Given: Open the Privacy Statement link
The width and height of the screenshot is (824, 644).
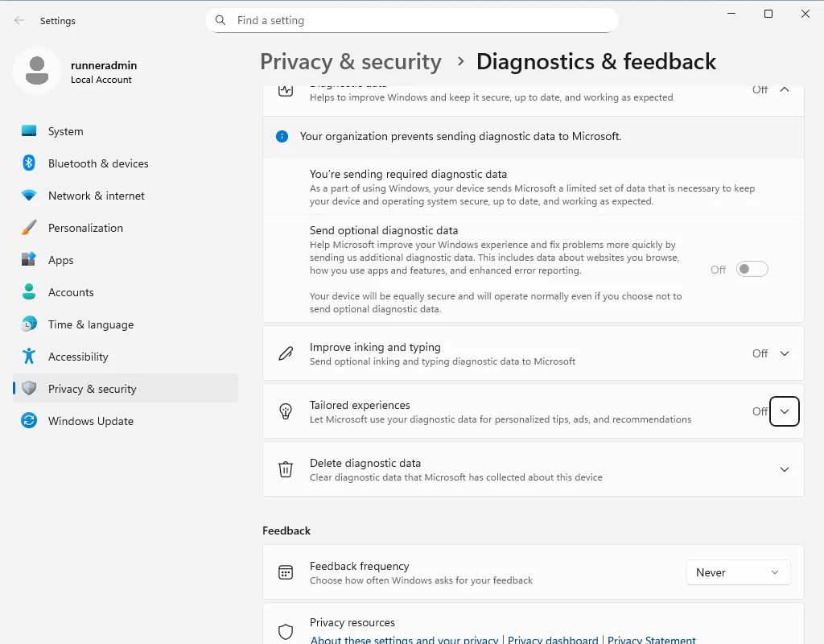Looking at the screenshot, I should point(652,639).
